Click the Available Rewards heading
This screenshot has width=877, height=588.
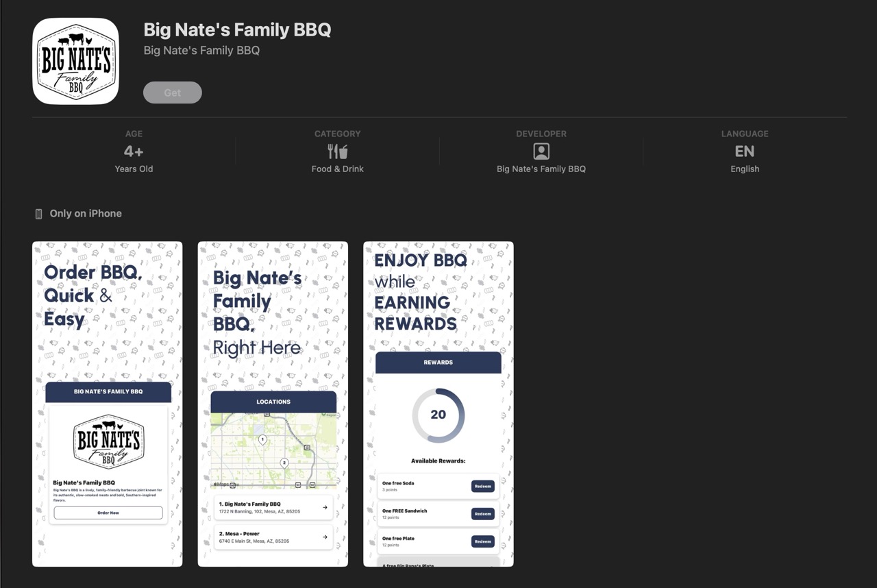coord(438,461)
